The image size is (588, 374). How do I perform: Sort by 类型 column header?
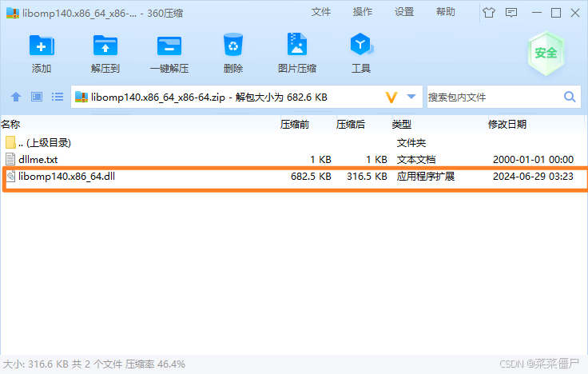coord(402,125)
